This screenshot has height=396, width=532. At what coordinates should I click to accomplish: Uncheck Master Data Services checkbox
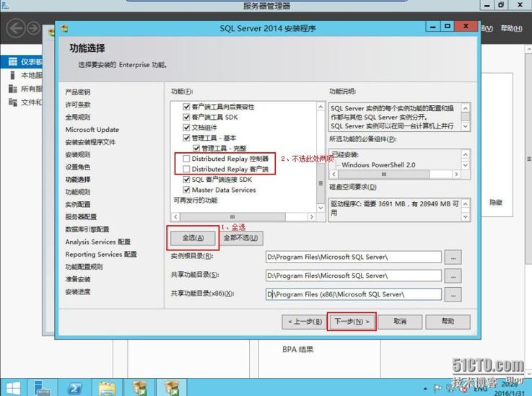tap(186, 190)
